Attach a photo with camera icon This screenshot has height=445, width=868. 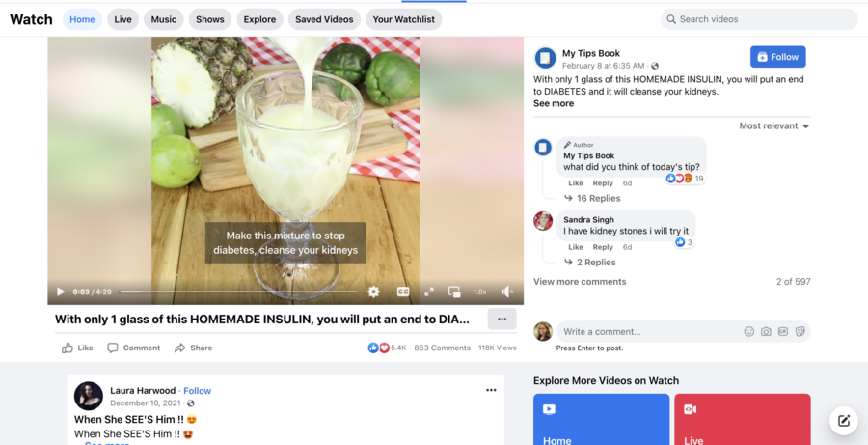[766, 331]
